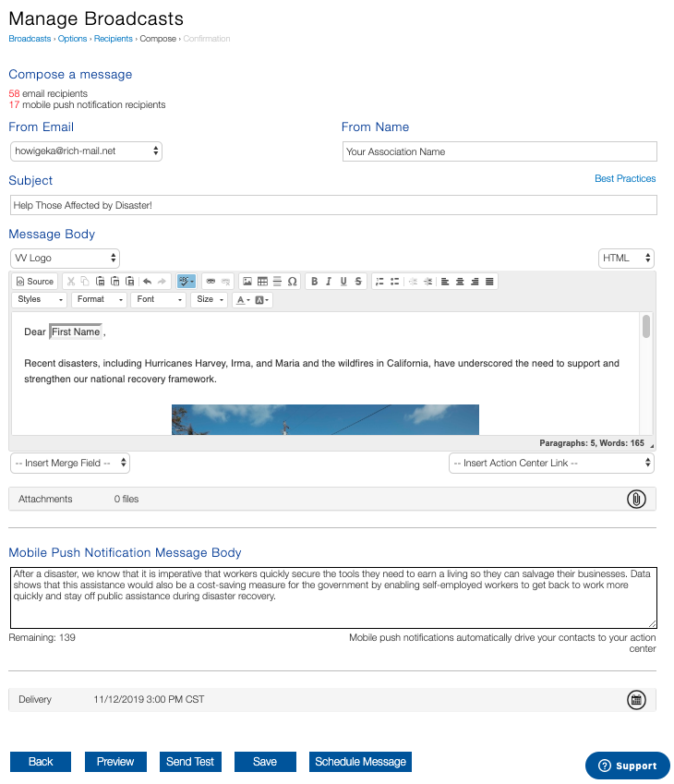Apply italic formatting
The height and width of the screenshot is (784, 674).
(x=329, y=282)
